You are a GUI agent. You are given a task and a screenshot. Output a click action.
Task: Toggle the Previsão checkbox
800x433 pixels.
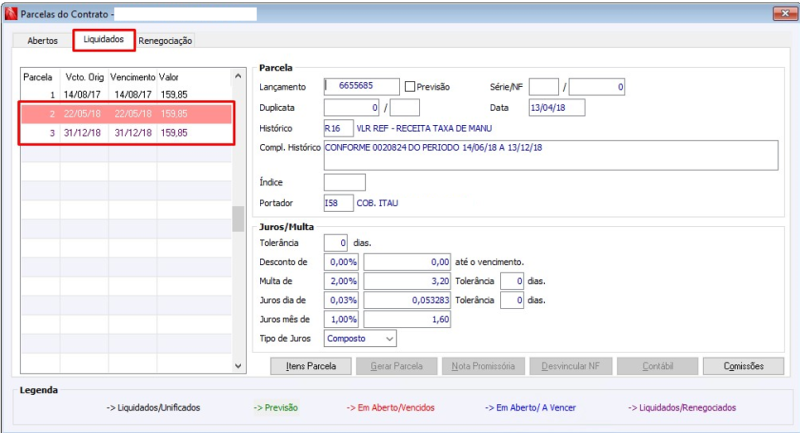[x=410, y=87]
